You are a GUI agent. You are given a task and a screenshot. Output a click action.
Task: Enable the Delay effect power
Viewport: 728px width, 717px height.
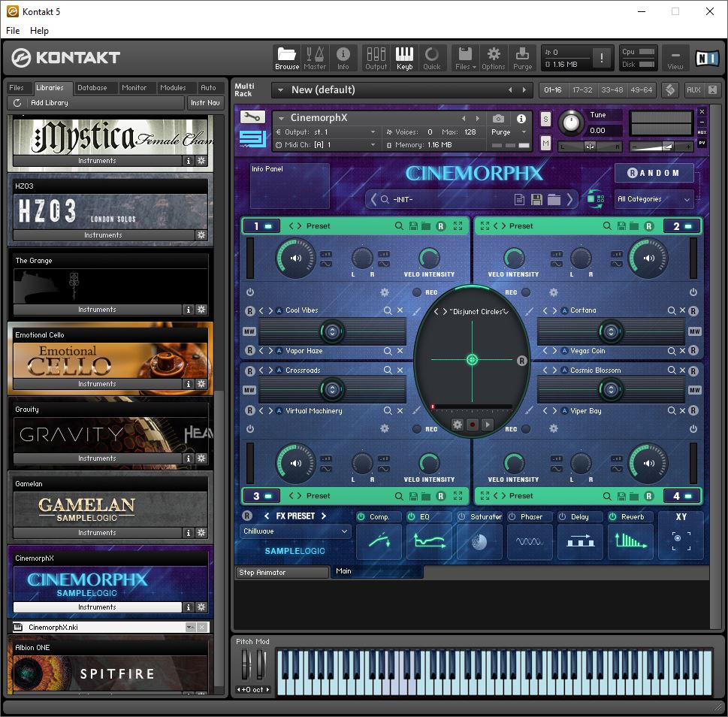pos(562,516)
